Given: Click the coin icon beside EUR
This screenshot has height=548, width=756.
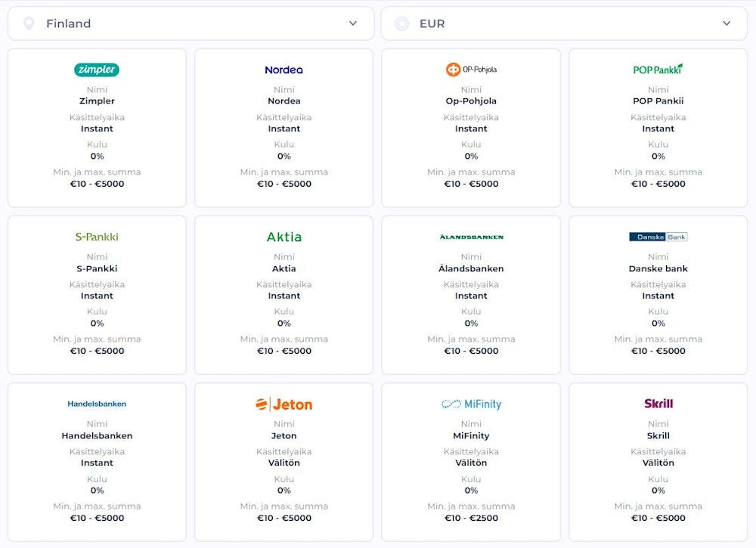Looking at the screenshot, I should point(402,23).
